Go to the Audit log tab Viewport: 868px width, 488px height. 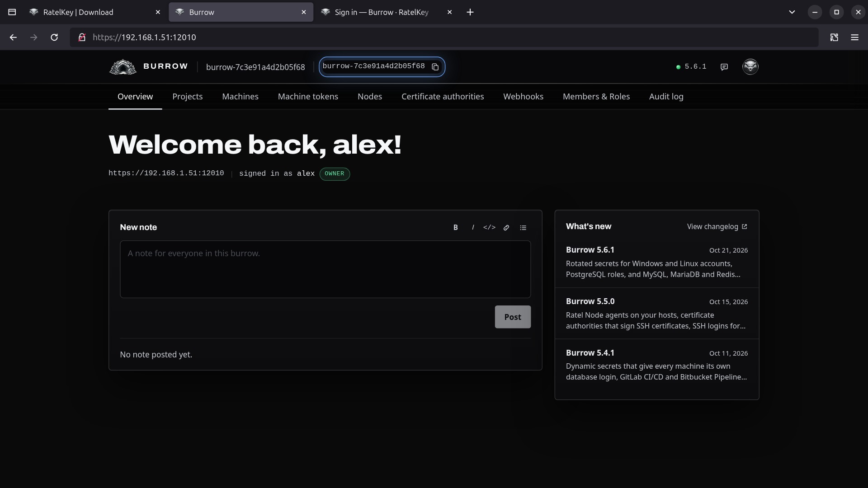click(666, 97)
